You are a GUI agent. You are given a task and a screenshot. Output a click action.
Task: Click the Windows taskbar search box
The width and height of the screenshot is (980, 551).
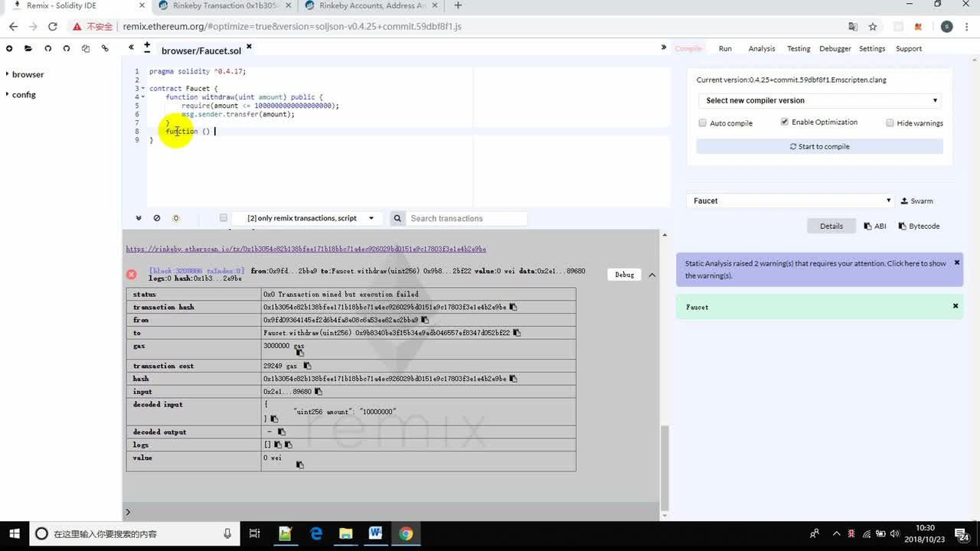[133, 534]
